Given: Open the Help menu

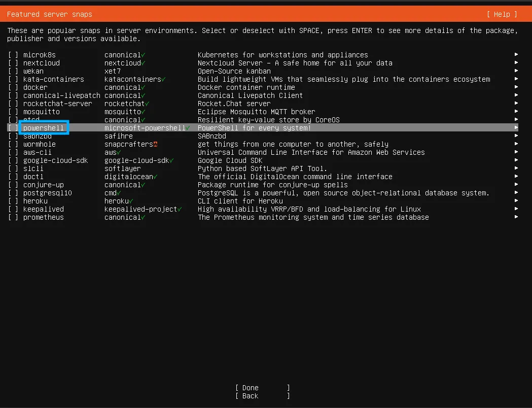Looking at the screenshot, I should pyautogui.click(x=502, y=14).
